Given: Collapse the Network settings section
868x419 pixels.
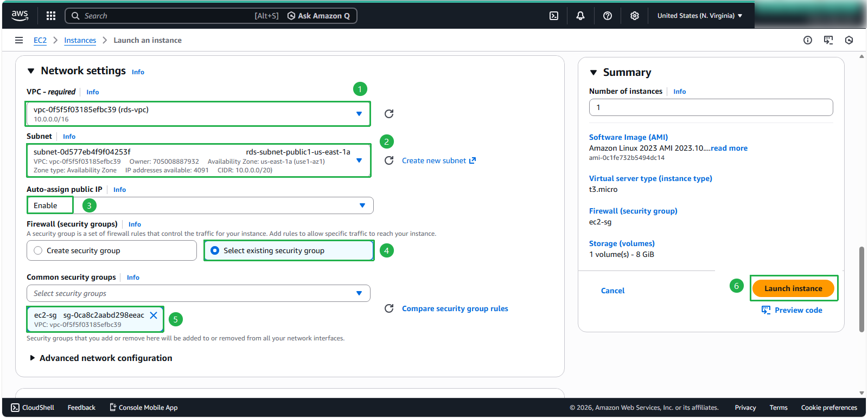Looking at the screenshot, I should (x=31, y=71).
